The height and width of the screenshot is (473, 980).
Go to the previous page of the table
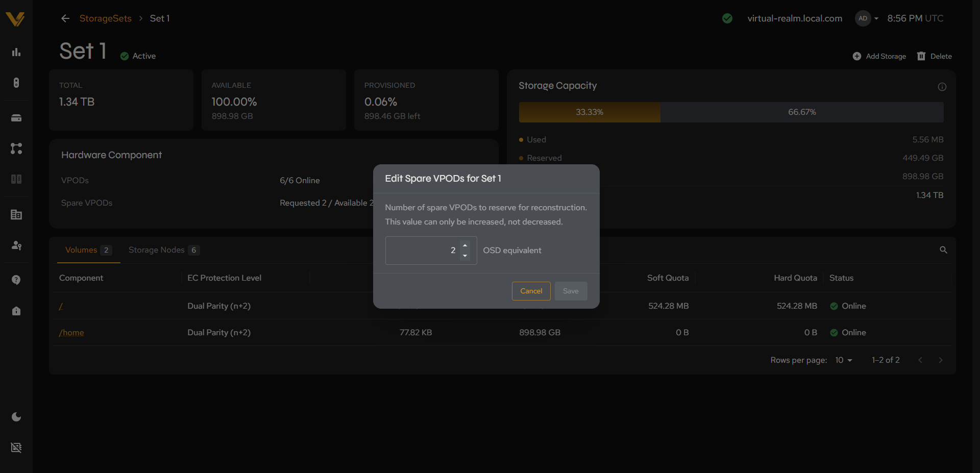[x=920, y=360]
